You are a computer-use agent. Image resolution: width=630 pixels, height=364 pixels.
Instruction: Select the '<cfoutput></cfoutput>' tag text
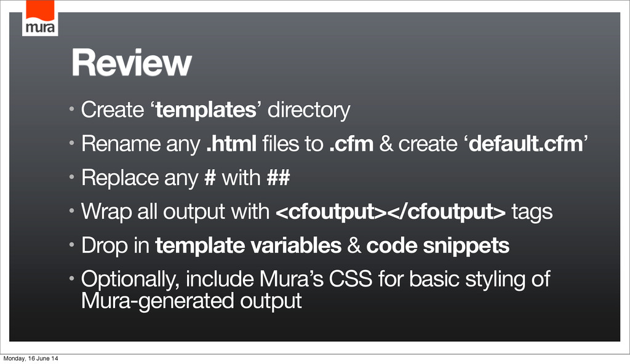point(391,212)
